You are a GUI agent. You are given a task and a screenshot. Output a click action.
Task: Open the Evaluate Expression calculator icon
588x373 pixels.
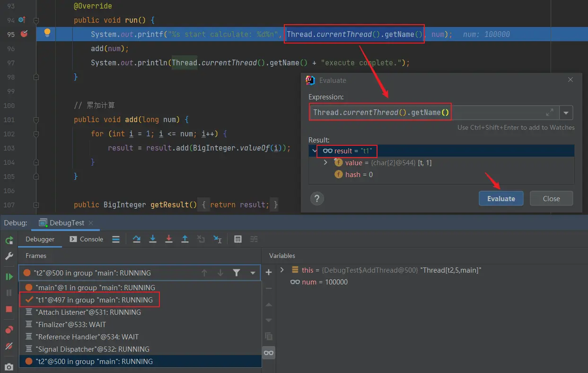(238, 239)
